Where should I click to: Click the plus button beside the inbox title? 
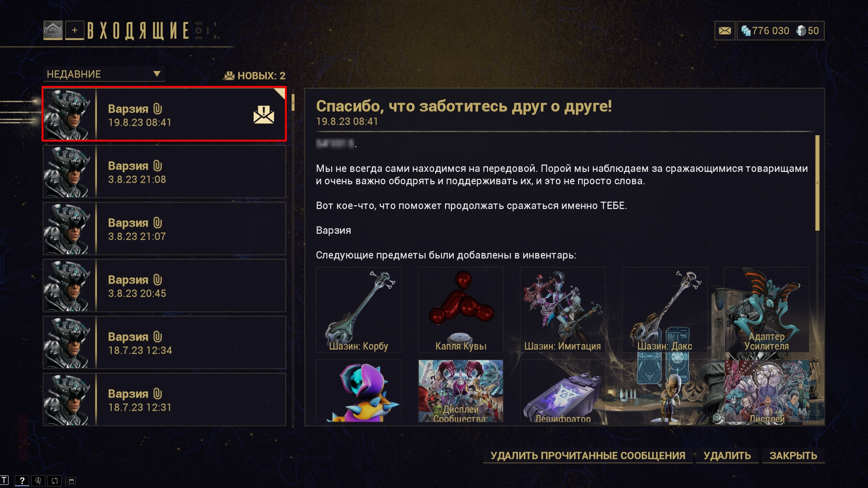pos(75,30)
